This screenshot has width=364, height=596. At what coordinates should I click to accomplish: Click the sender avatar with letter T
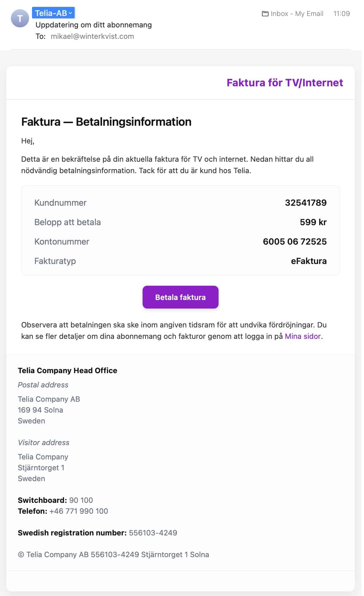[20, 18]
